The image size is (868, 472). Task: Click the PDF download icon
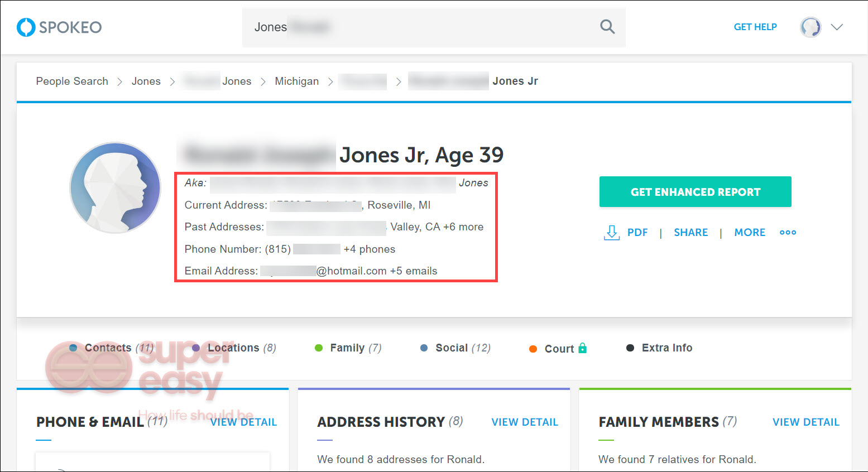point(612,233)
